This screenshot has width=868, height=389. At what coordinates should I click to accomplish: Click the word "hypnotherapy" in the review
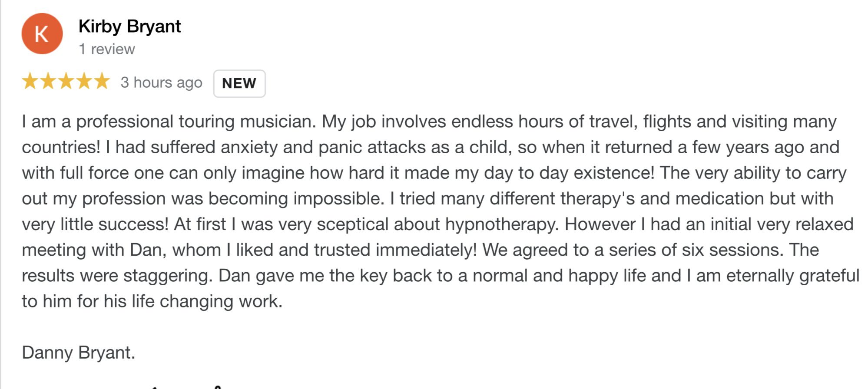click(501, 224)
